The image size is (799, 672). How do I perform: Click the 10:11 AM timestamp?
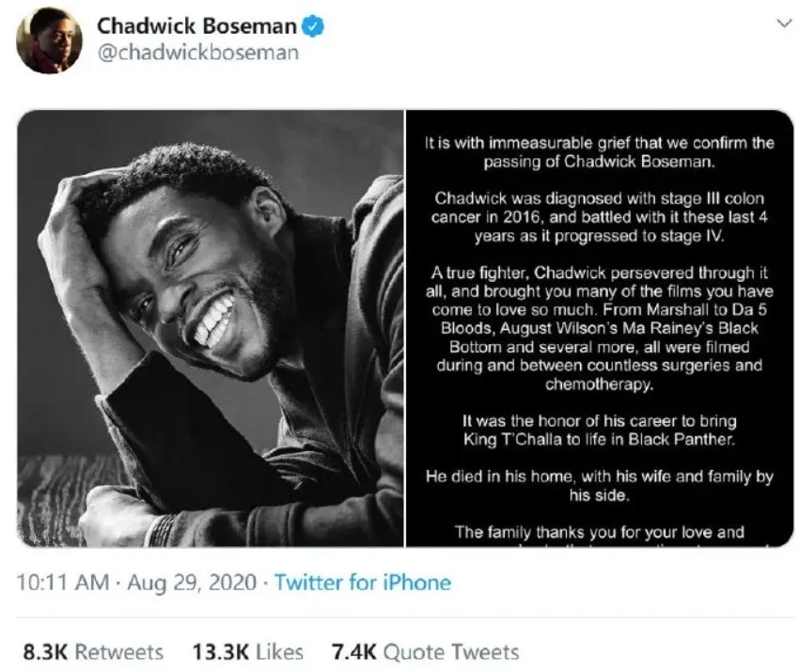coord(63,583)
